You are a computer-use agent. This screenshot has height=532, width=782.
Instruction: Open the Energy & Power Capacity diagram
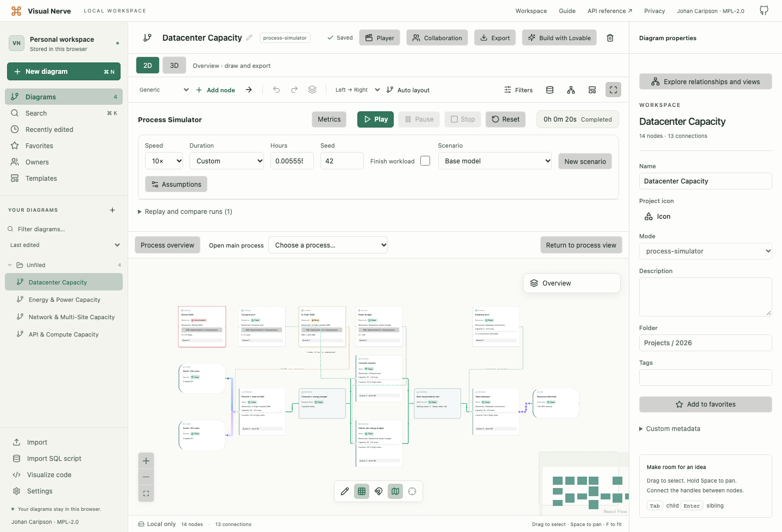(x=65, y=300)
